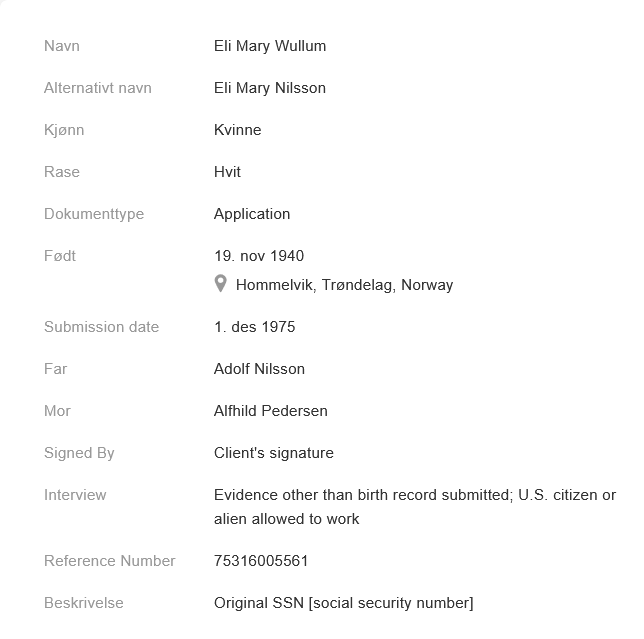Click the Kvinne gender value
Viewport: 644px width, 639px height.
pyautogui.click(x=237, y=130)
